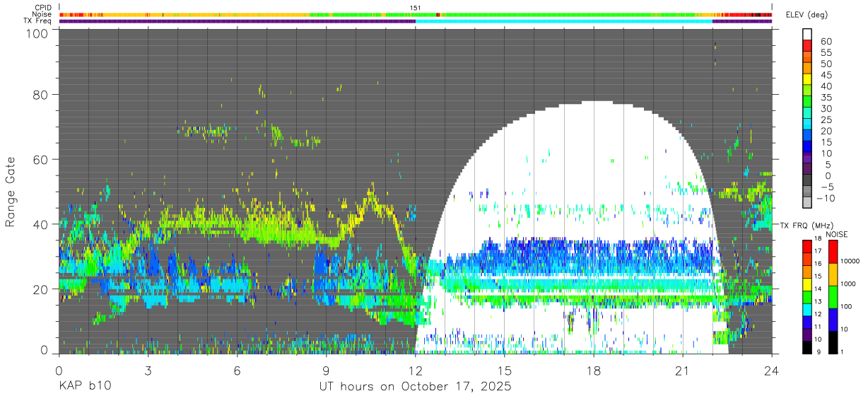The height and width of the screenshot is (401, 868).
Task: Click the 'KAP b10' radar beam label
Action: click(x=84, y=387)
